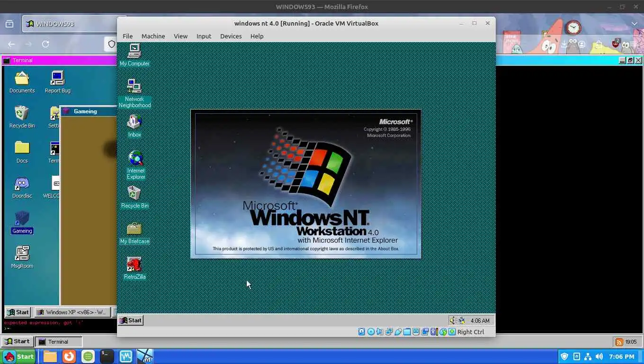This screenshot has height=364, width=644.
Task: Open the Machine menu in VirtualBox
Action: click(x=153, y=36)
